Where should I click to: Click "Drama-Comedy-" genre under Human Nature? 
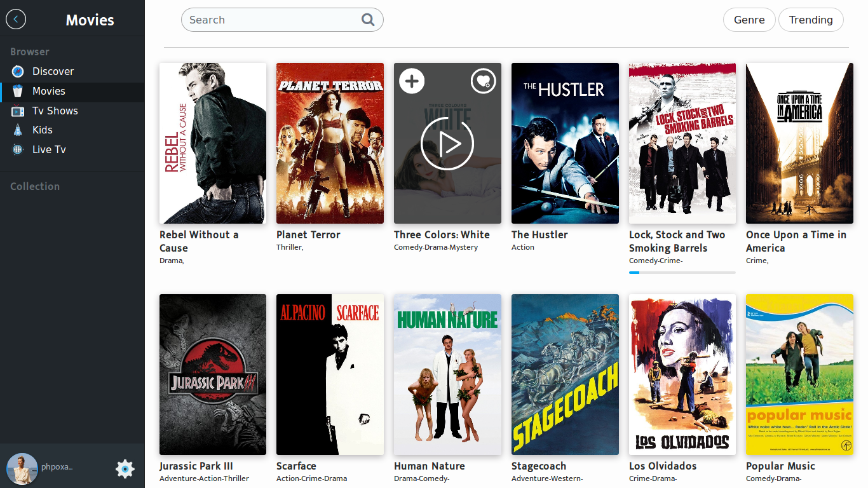(422, 478)
